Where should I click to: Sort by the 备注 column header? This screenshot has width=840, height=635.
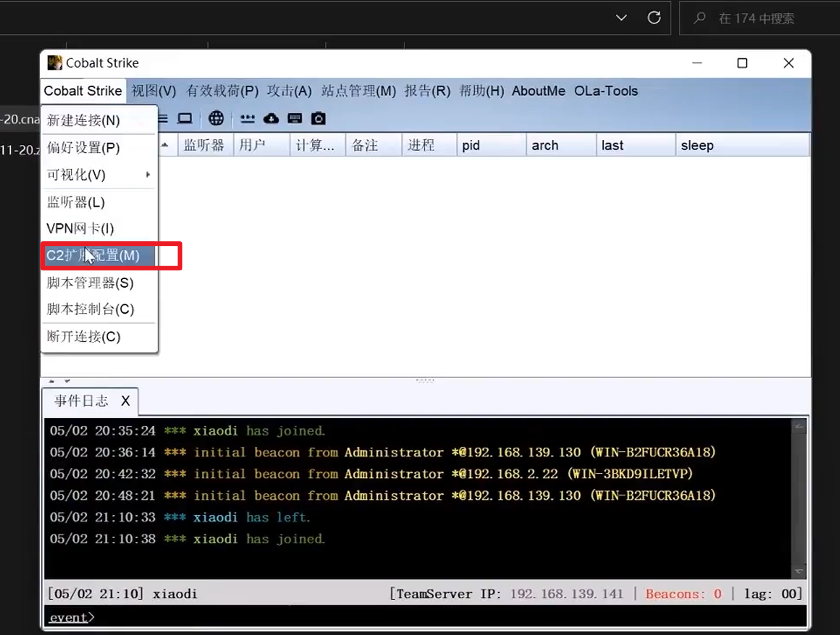(374, 145)
